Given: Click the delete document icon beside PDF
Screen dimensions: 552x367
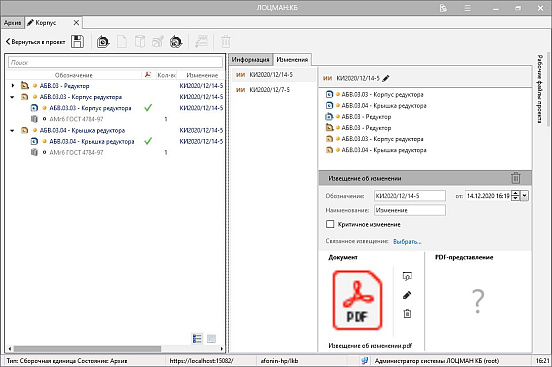Looking at the screenshot, I should point(407,313).
